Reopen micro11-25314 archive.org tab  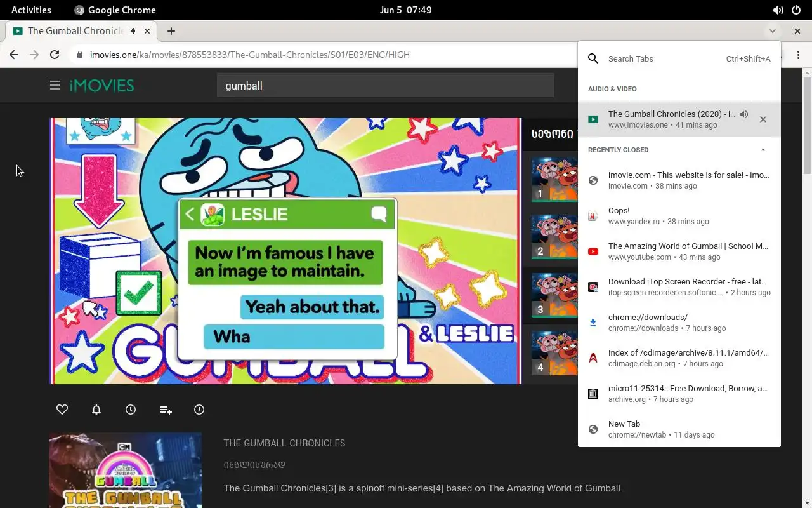(x=679, y=394)
